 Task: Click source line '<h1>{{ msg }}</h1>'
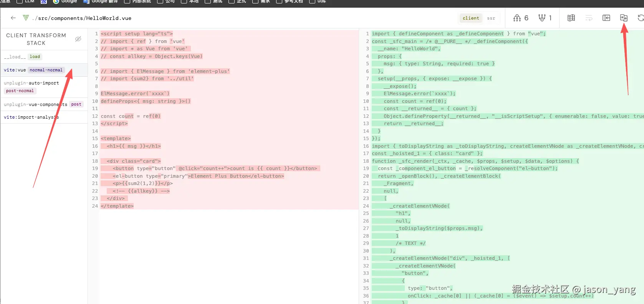click(x=134, y=146)
